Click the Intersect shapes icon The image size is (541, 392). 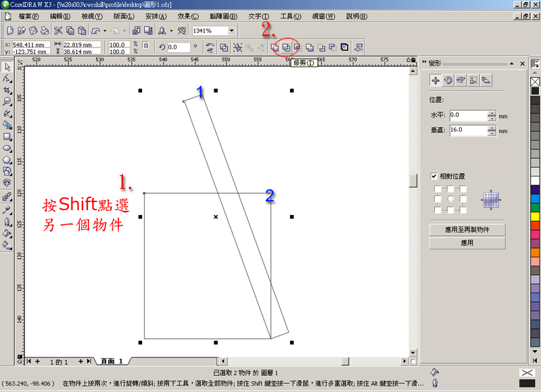(x=298, y=47)
